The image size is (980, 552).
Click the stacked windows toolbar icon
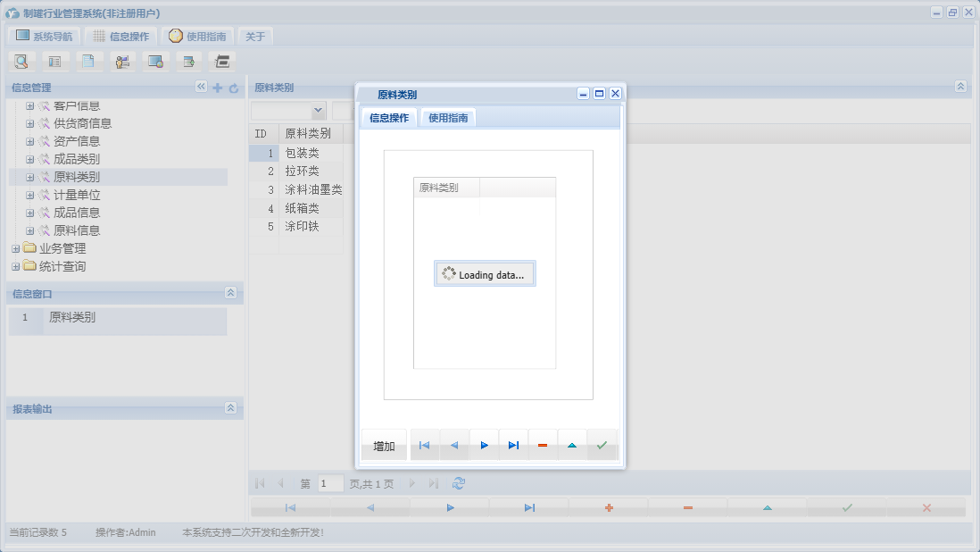(222, 62)
